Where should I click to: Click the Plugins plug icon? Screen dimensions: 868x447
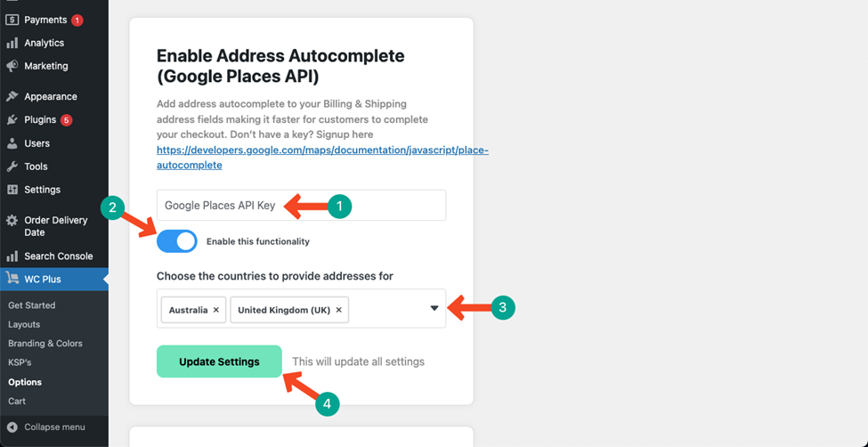pyautogui.click(x=12, y=119)
